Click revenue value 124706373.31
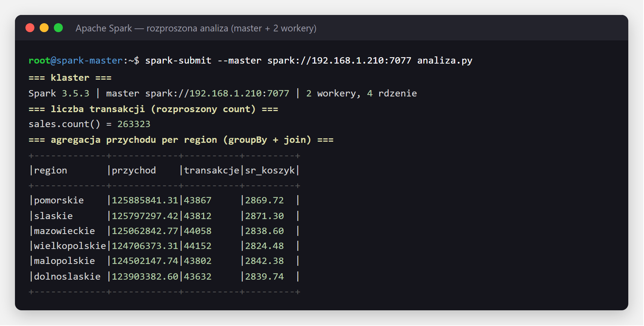This screenshot has height=326, width=644. click(145, 246)
